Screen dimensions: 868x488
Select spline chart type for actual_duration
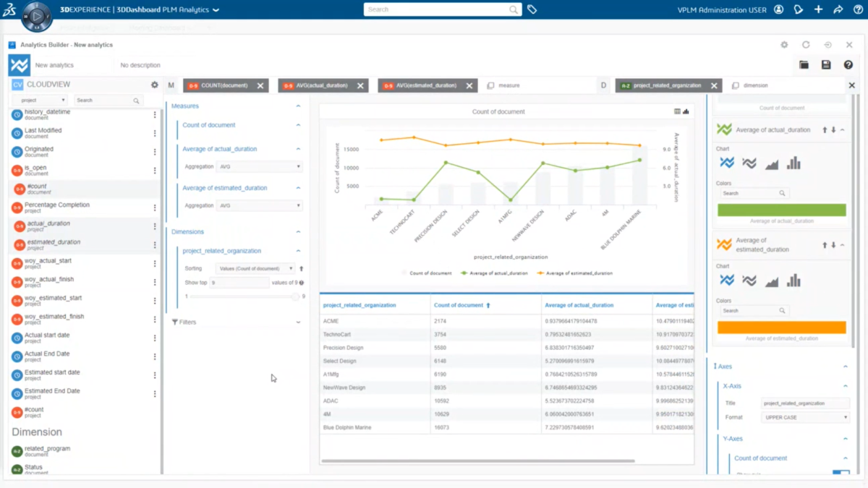[749, 163]
